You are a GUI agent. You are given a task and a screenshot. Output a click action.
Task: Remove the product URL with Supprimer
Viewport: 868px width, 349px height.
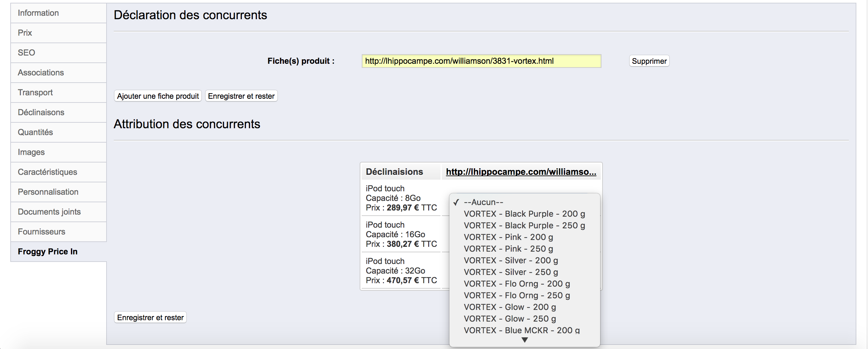(649, 61)
